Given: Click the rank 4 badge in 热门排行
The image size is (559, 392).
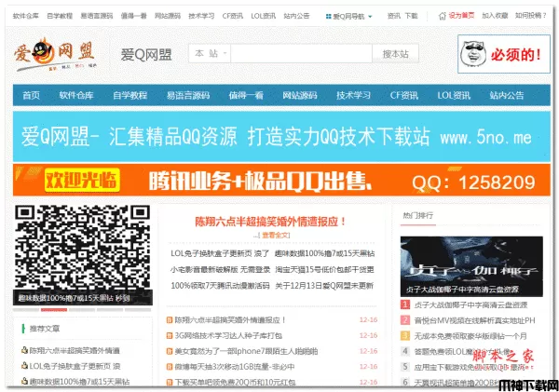Looking at the screenshot, I should [405, 351].
